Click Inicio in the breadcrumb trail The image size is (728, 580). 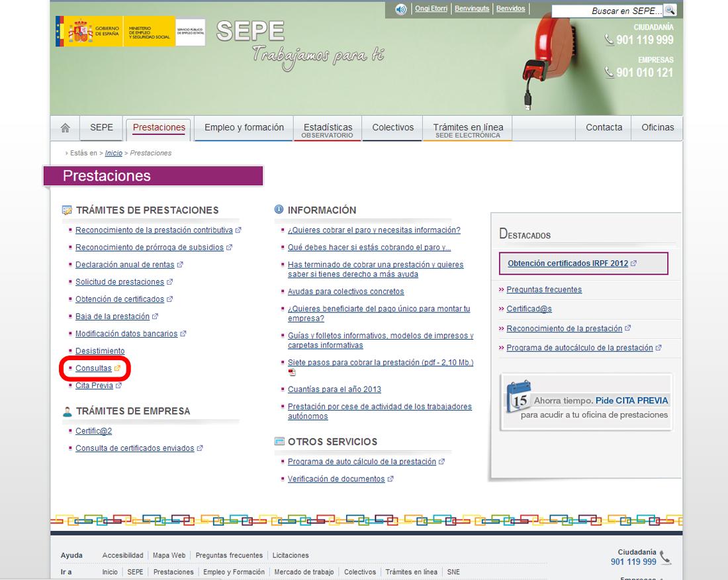(114, 153)
